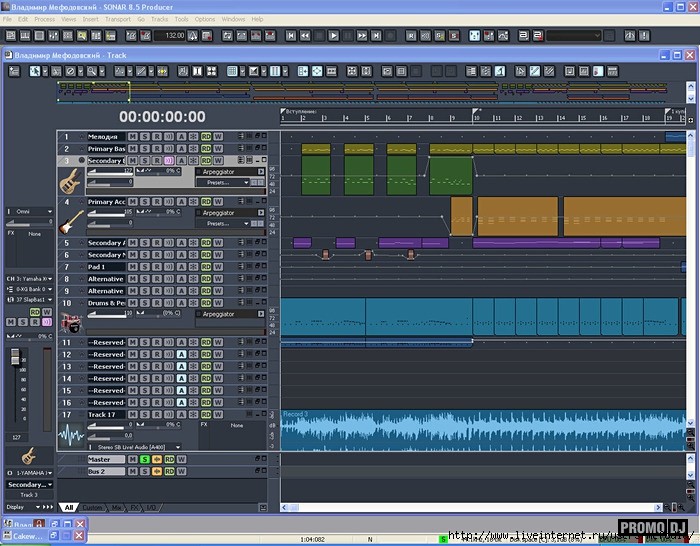Screen dimensions: 700x546
Task: Toggle Solo on the Master bus
Action: (x=144, y=459)
